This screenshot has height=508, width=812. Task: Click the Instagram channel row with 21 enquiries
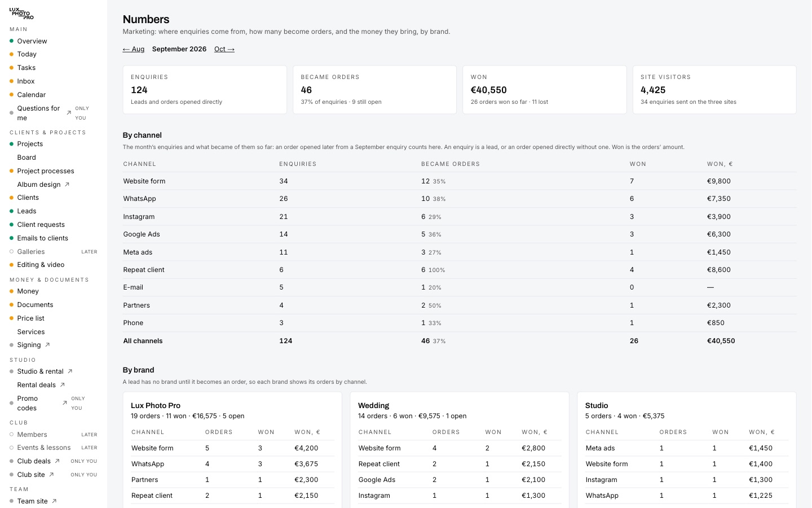(x=460, y=217)
